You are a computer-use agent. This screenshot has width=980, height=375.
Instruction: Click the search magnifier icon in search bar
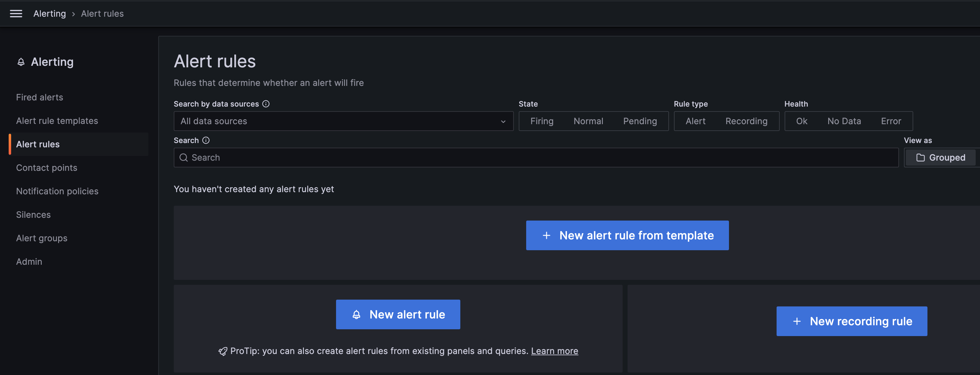pyautogui.click(x=183, y=158)
